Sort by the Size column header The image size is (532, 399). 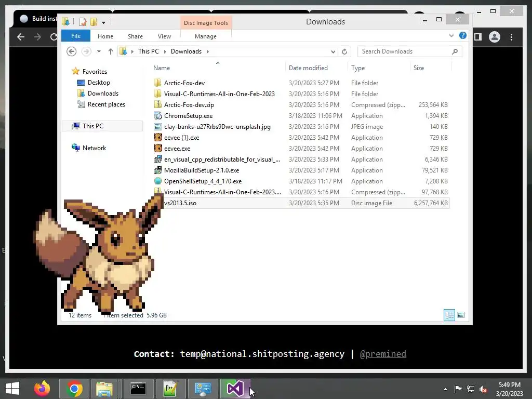[419, 68]
